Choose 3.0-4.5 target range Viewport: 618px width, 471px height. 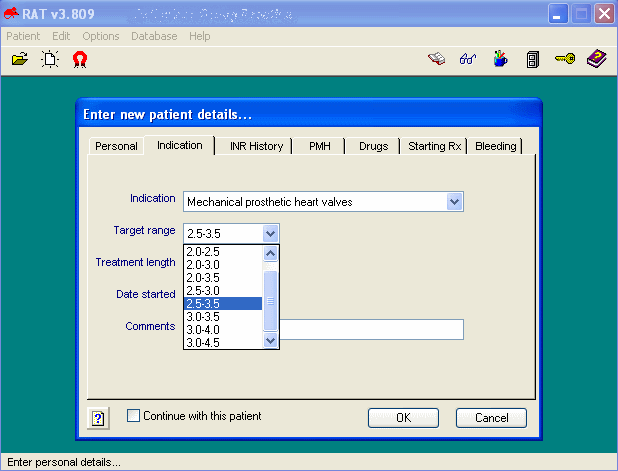pos(223,343)
